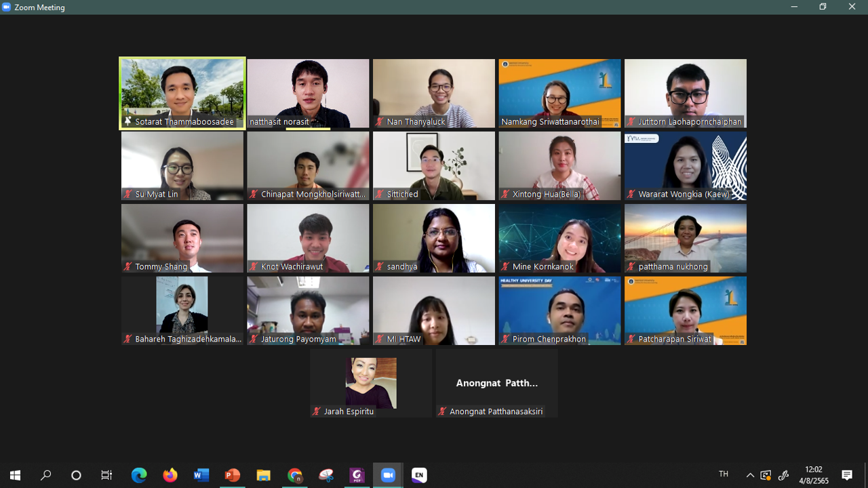Image resolution: width=868 pixels, height=488 pixels.
Task: Click muted mic icon beside Tommy Shang
Action: pos(127,267)
